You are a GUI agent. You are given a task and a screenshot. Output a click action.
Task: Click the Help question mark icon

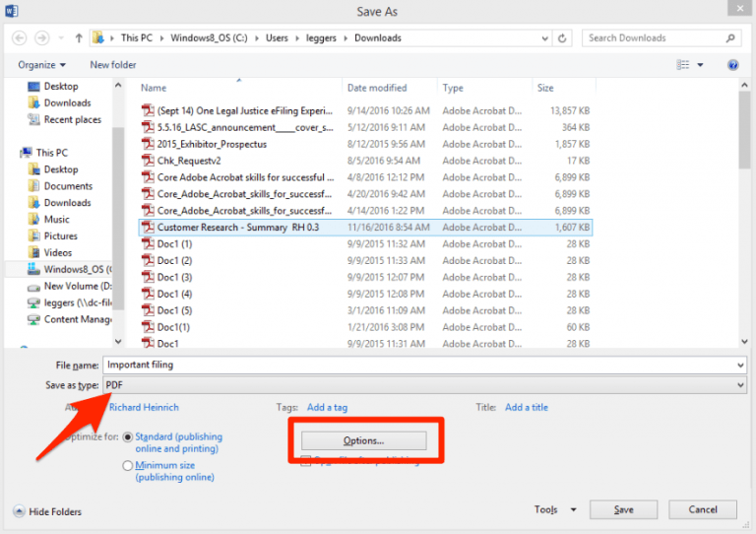pos(732,65)
